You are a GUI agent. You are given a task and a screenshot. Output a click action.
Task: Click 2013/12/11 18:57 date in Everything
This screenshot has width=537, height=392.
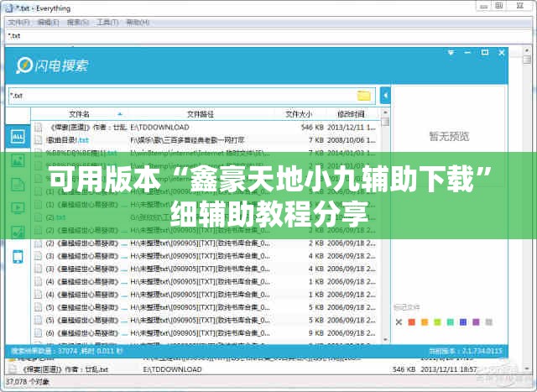tap(449, 369)
